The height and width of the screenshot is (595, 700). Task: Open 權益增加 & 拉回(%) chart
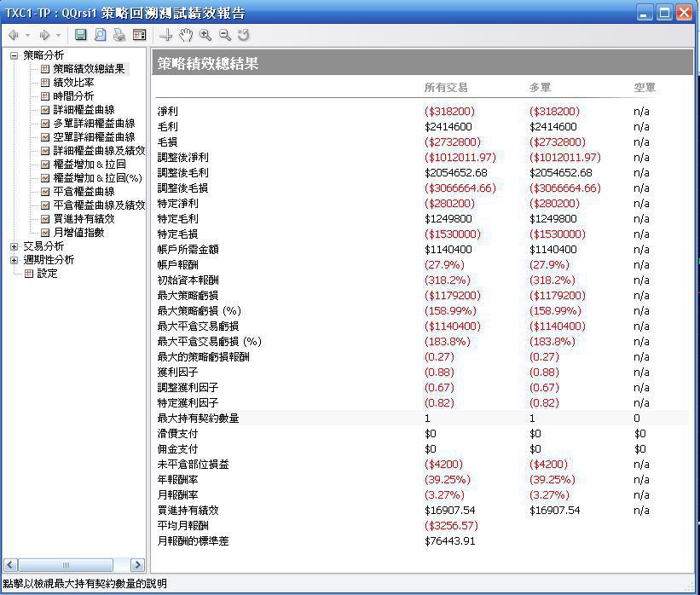coord(98,178)
